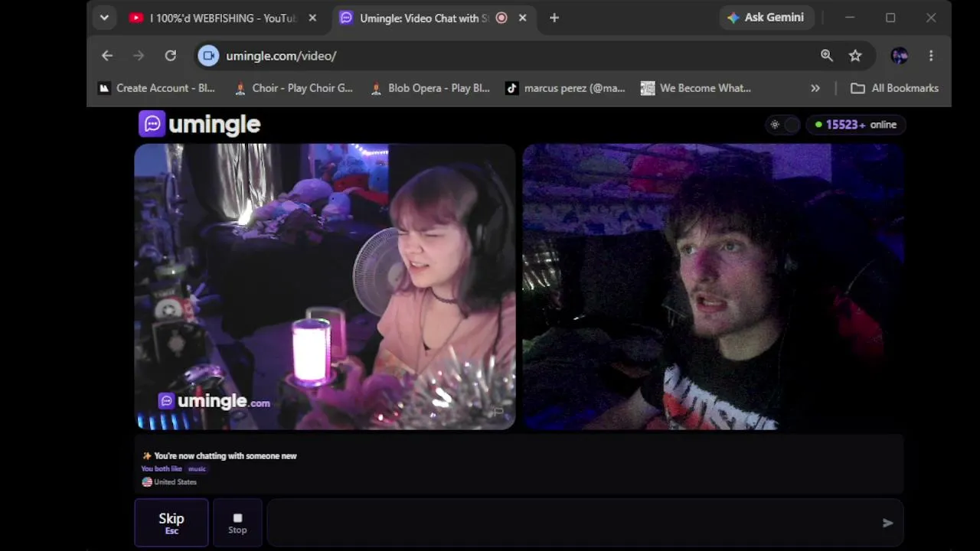Close the WEBFISHING YouTube tab

pyautogui.click(x=312, y=18)
